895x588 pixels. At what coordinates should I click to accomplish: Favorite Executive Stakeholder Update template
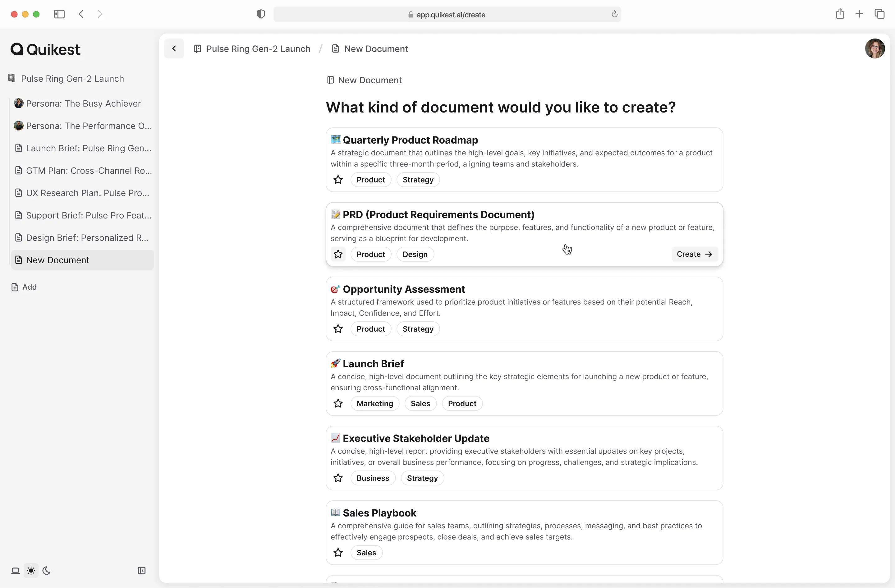pyautogui.click(x=338, y=478)
